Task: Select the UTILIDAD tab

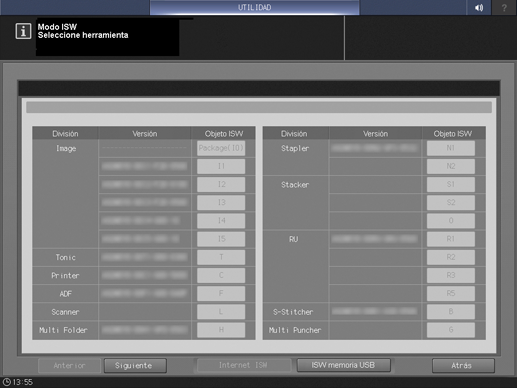Action: [254, 7]
